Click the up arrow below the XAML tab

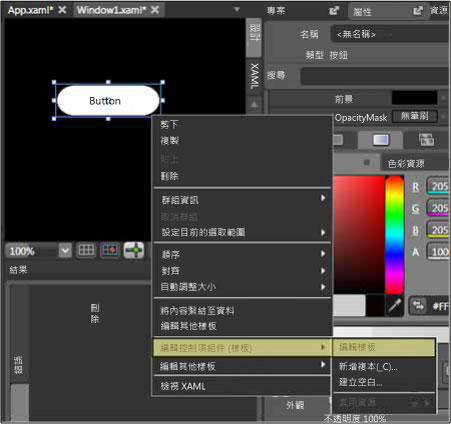coord(254,105)
